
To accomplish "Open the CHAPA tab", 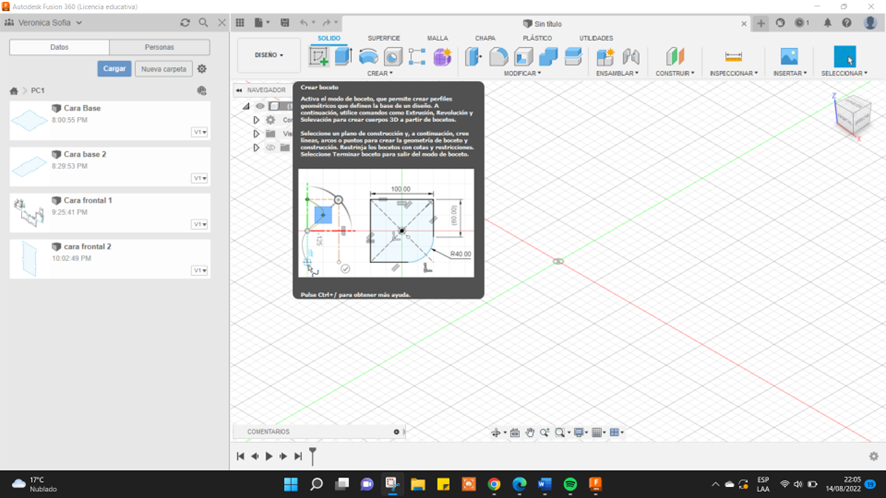I will [x=485, y=38].
